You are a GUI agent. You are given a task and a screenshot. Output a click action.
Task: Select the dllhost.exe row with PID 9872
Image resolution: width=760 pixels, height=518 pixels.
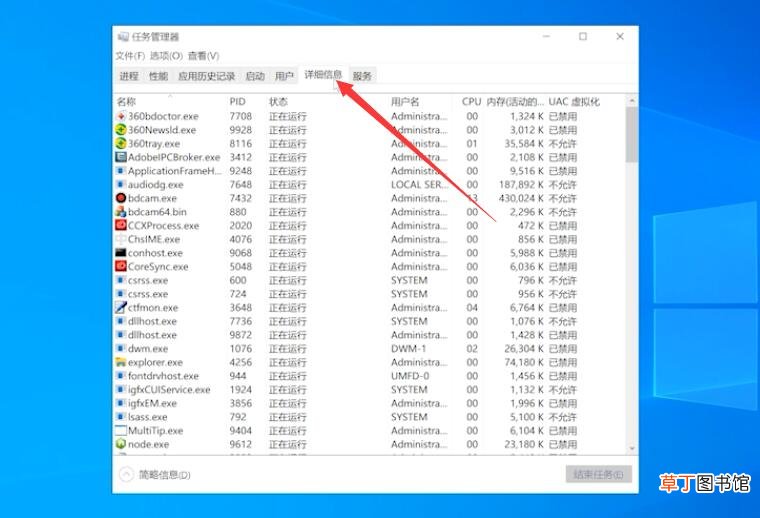370,335
